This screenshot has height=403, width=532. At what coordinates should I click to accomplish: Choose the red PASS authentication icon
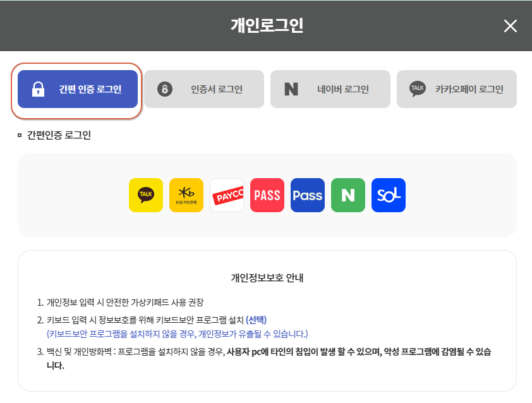(267, 195)
